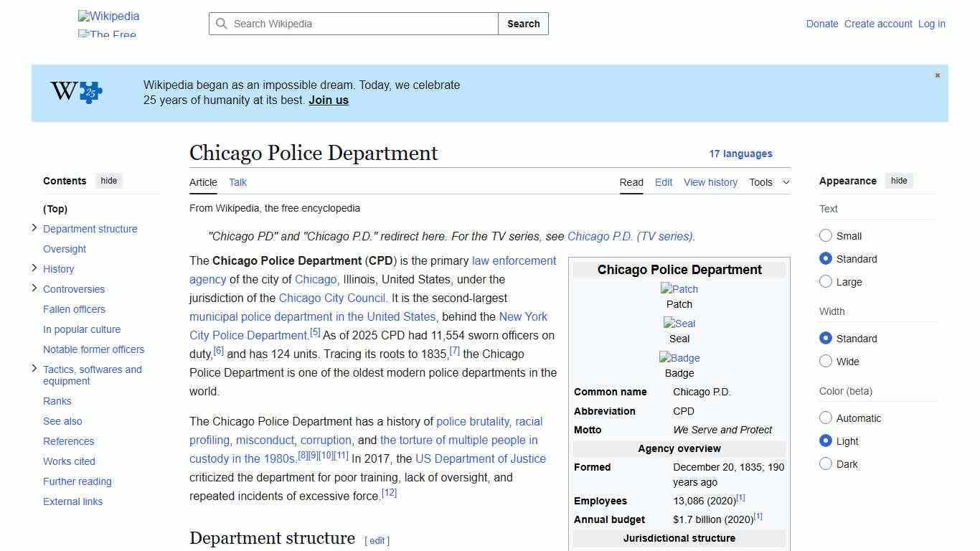Expand the History entry in Contents
The width and height of the screenshot is (980, 551).
34,268
